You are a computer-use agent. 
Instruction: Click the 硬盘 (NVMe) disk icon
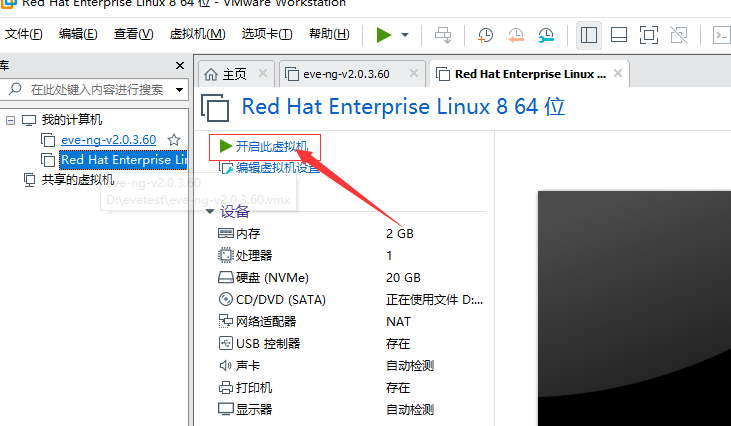tap(226, 277)
